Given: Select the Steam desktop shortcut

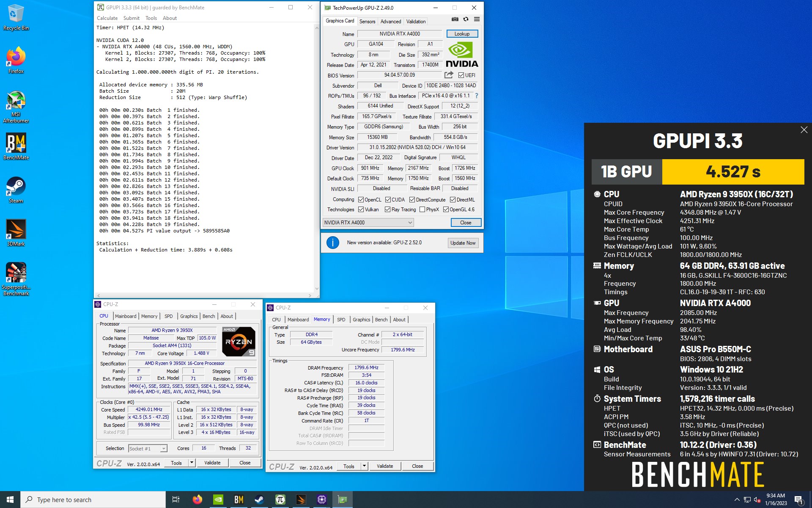Looking at the screenshot, I should click(x=16, y=190).
